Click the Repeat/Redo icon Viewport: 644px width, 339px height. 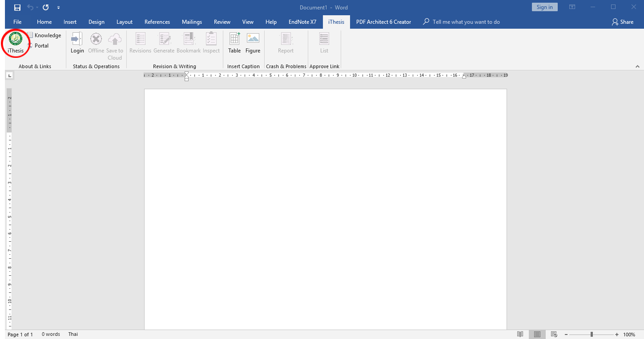point(46,7)
